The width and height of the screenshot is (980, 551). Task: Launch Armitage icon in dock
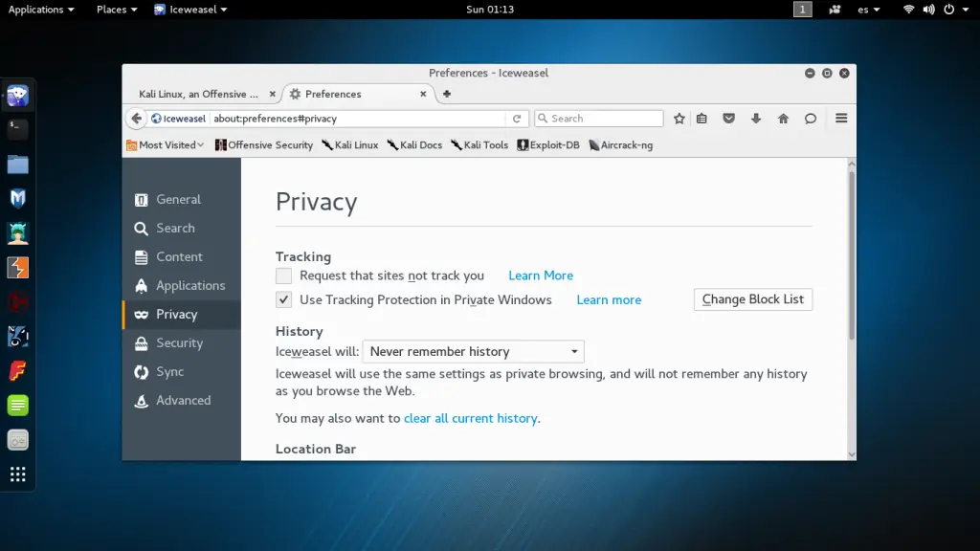coord(17,233)
